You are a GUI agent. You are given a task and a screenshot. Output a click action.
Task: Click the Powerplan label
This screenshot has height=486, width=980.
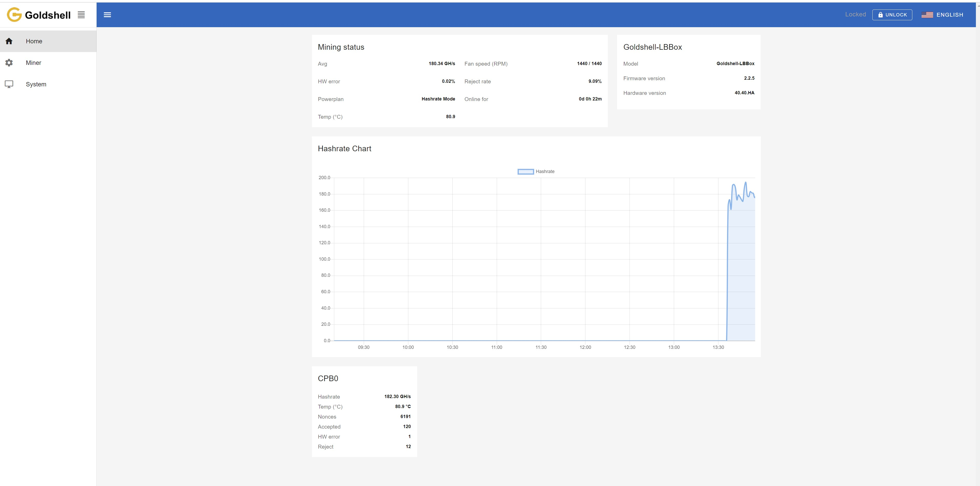pyautogui.click(x=331, y=99)
